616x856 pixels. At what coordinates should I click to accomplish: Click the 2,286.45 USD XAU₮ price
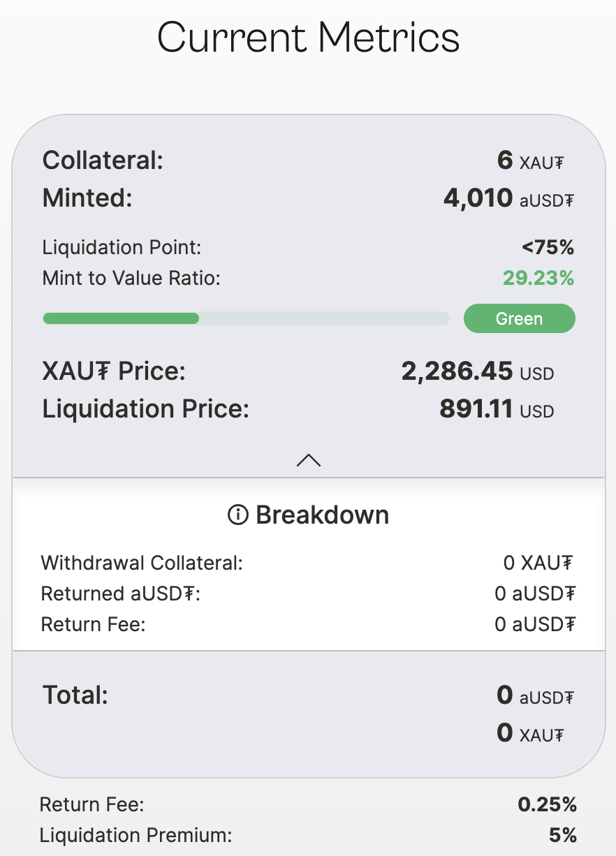(477, 371)
